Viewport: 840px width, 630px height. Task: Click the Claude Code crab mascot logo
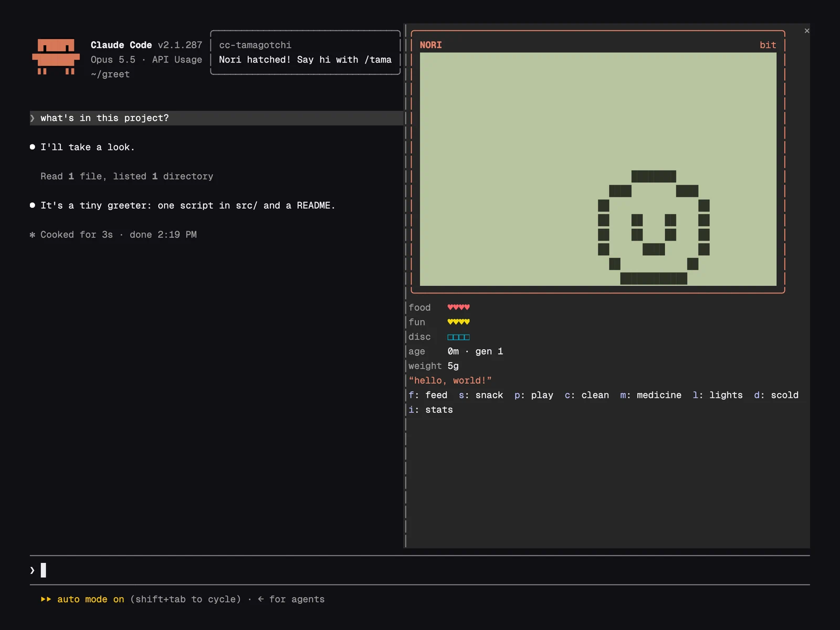coord(56,57)
